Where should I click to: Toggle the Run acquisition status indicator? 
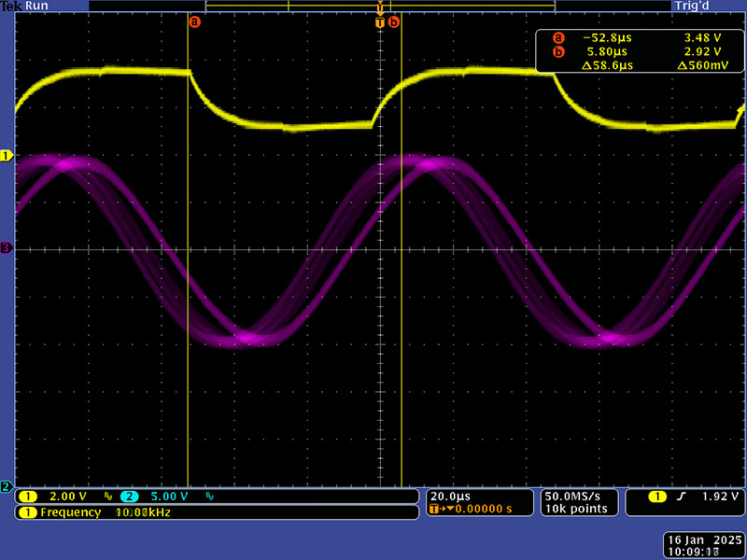[38, 6]
